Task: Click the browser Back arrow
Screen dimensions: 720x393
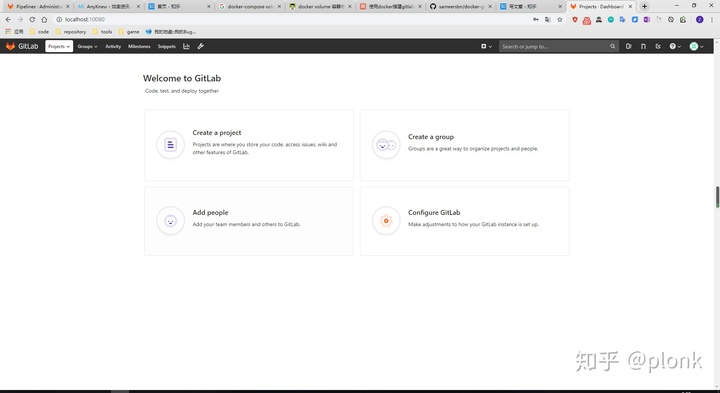Action: [x=8, y=19]
